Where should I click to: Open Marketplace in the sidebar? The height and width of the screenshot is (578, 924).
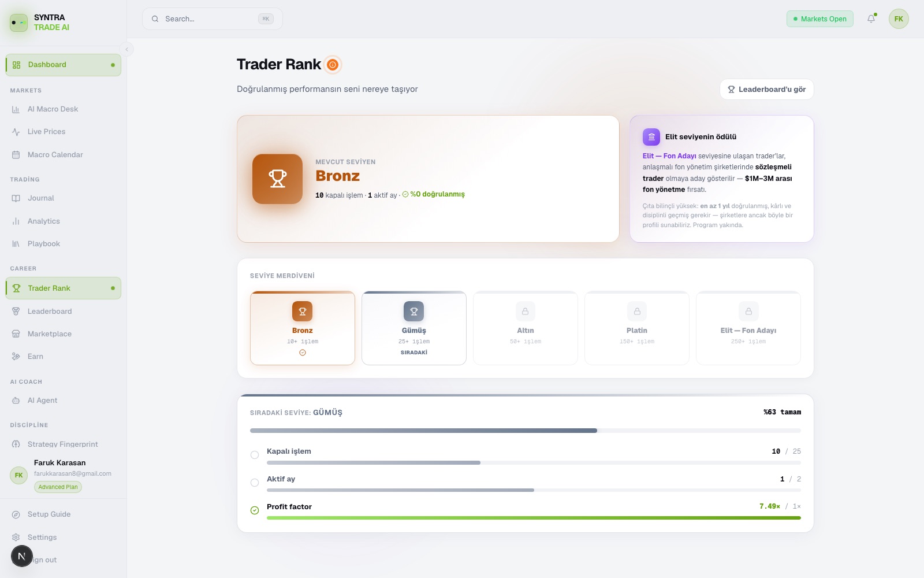point(64,334)
